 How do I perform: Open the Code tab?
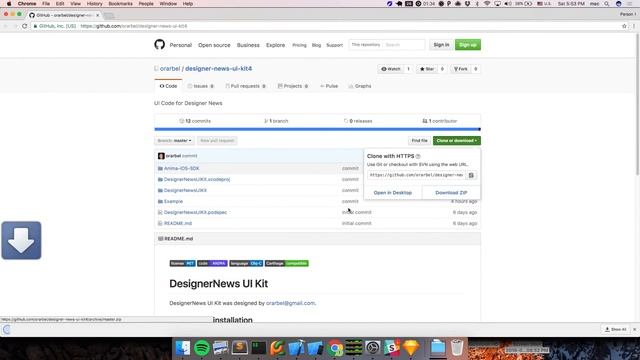168,86
